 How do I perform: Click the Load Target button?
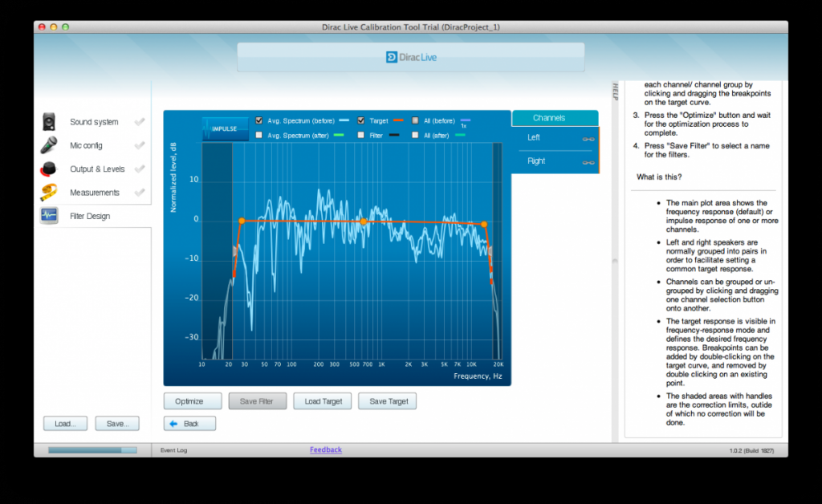323,401
